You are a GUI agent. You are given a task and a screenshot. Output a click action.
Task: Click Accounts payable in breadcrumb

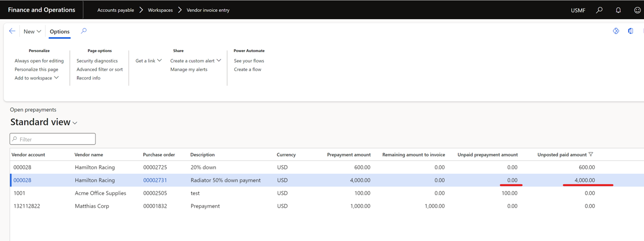pos(115,10)
